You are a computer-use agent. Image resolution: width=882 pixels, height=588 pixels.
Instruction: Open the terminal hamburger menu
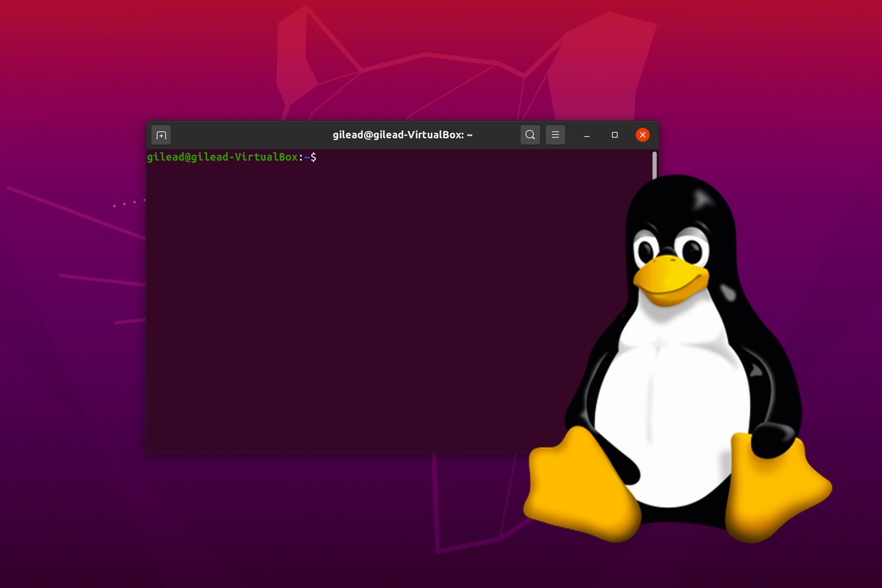pos(555,135)
